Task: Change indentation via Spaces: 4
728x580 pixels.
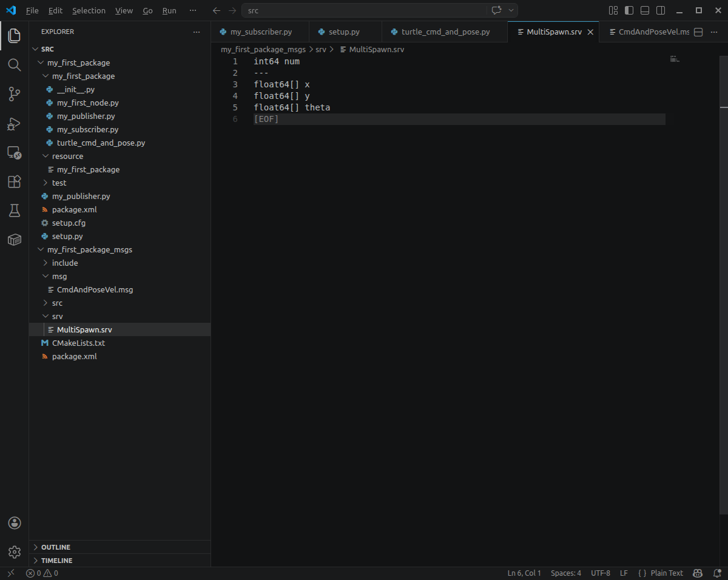Action: (566, 573)
